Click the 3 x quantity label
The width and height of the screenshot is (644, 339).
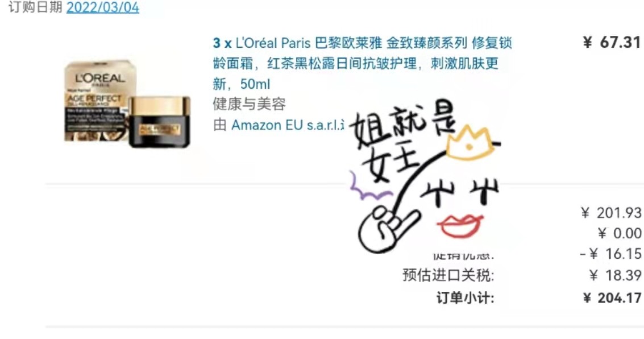tap(222, 43)
